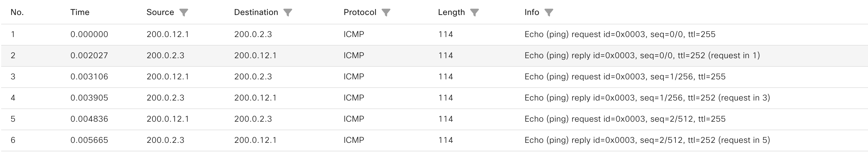Viewport: 868px width, 154px height.
Task: Click the Length header label
Action: point(451,13)
